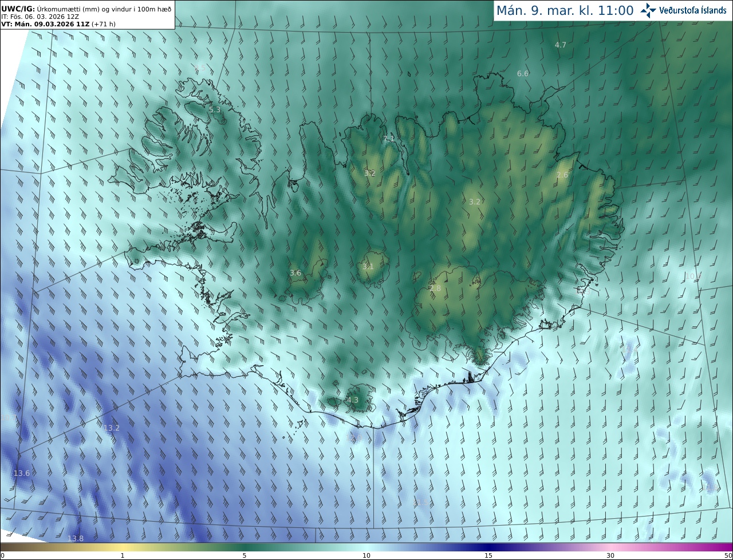Click the 13.6 value label over the ocean
Screen dimensions: 733x560
(22, 473)
